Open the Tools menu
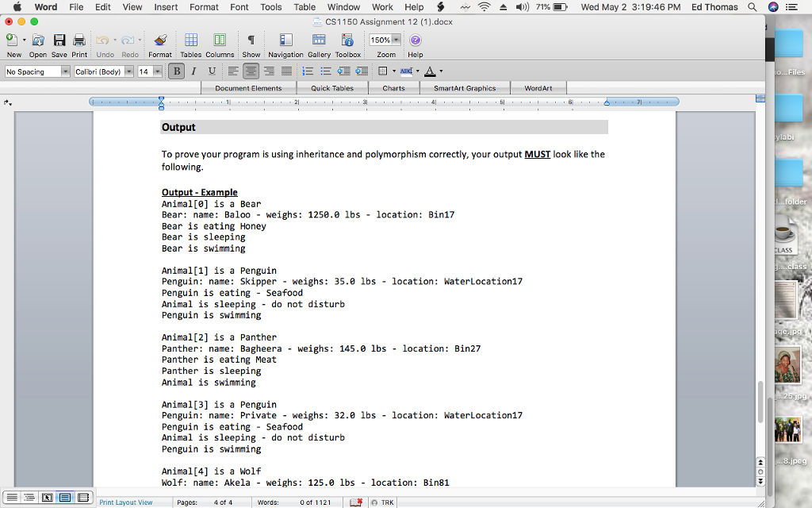Screen dimensions: 812x508 (x=270, y=6)
